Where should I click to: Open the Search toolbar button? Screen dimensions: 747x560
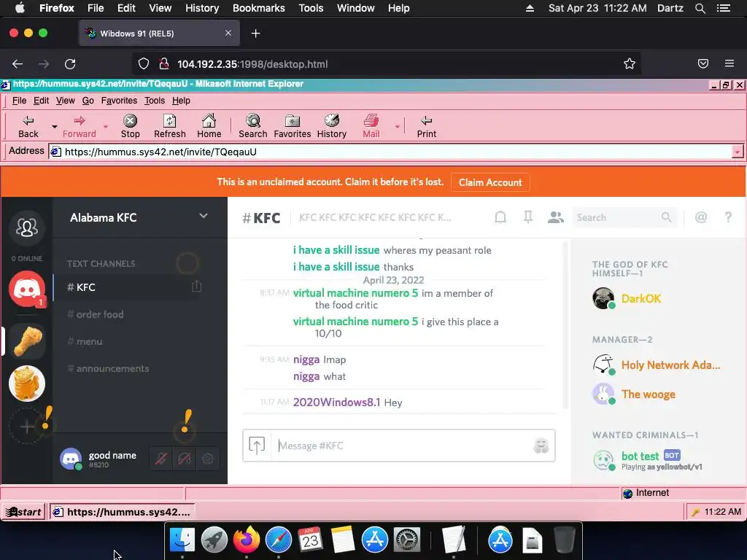click(x=253, y=127)
